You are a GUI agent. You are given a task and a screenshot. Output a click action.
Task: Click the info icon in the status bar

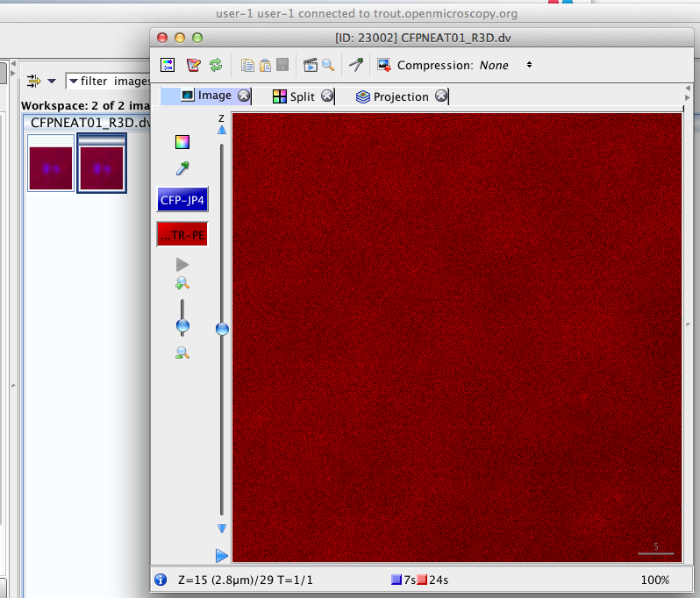coord(161,580)
